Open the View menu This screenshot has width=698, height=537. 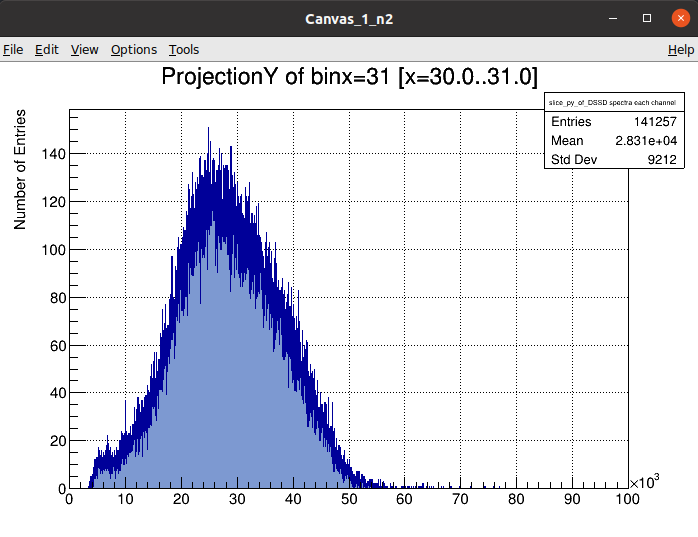pos(84,50)
